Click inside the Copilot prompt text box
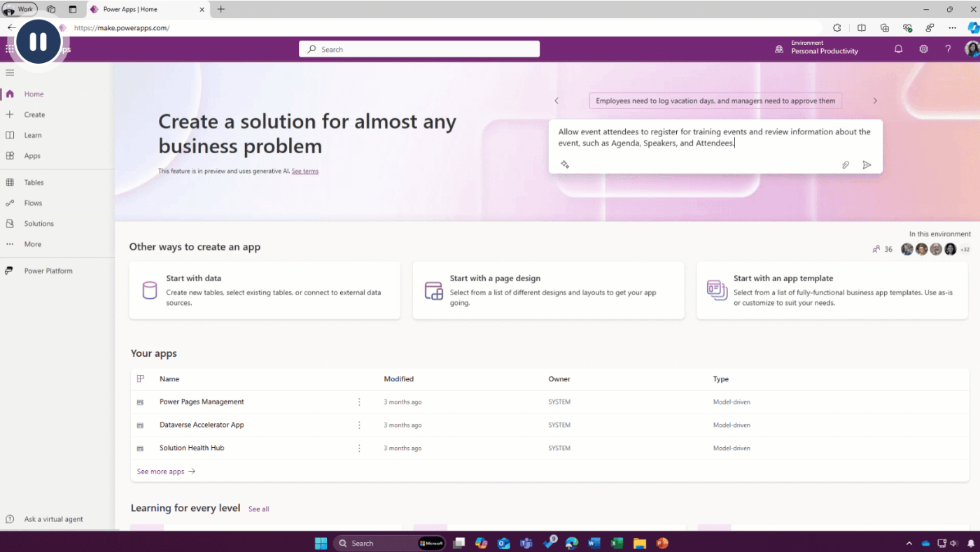The width and height of the screenshot is (980, 552). pos(715,137)
